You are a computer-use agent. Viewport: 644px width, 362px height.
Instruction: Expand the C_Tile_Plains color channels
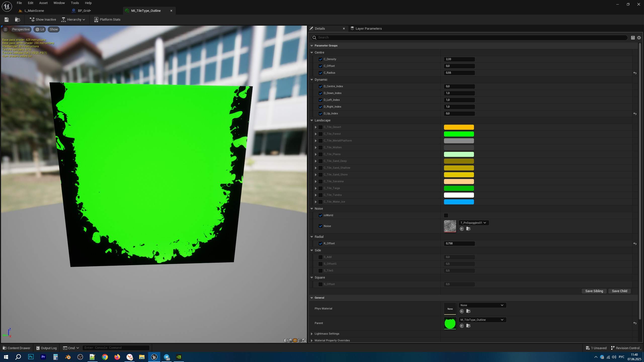pyautogui.click(x=316, y=154)
